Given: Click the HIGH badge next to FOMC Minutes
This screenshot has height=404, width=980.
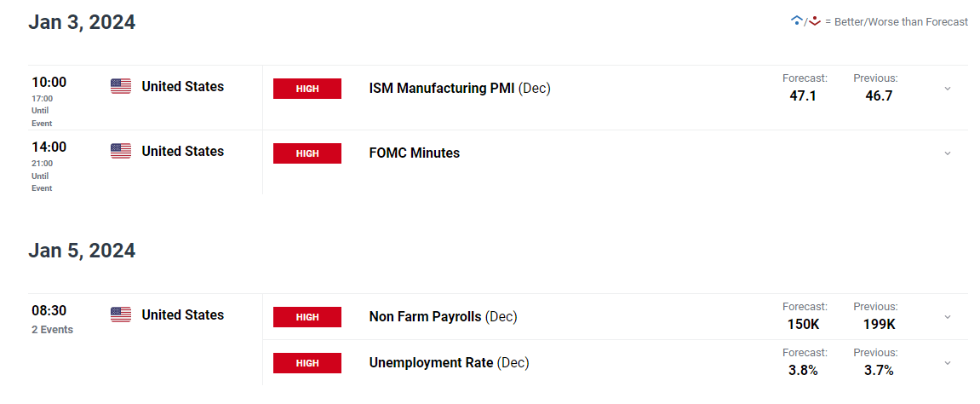Looking at the screenshot, I should point(307,153).
